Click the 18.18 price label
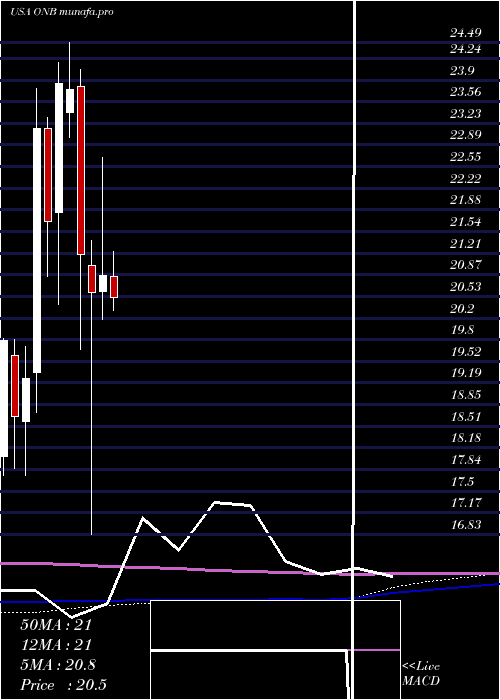Screen dimensions: 500x700 465,438
